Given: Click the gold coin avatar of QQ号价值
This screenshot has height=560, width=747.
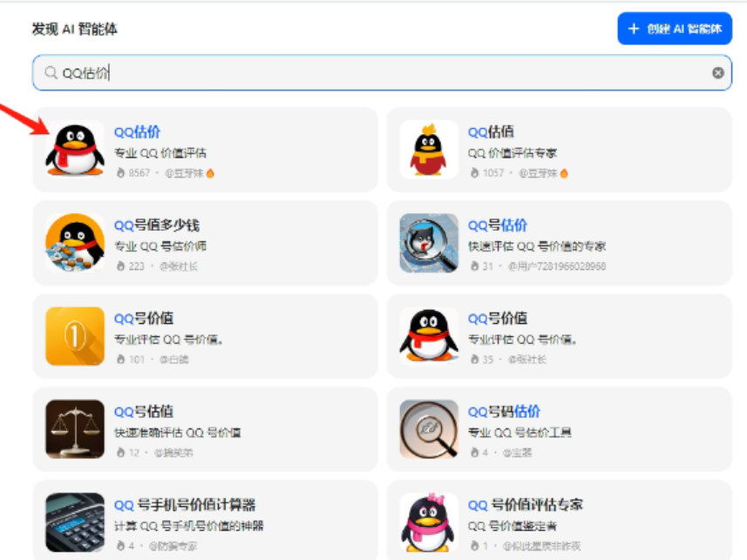Looking at the screenshot, I should pyautogui.click(x=75, y=336).
